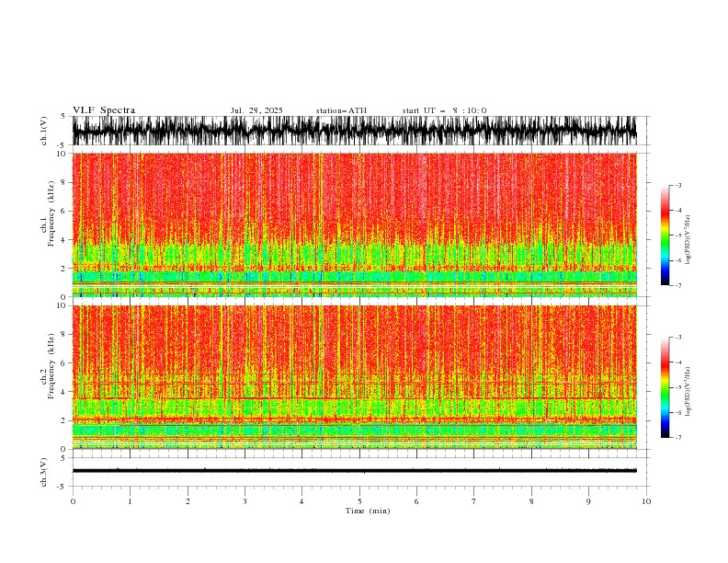Click the ch.1 spectrogram image
This screenshot has height=563, width=728.
coord(354,224)
